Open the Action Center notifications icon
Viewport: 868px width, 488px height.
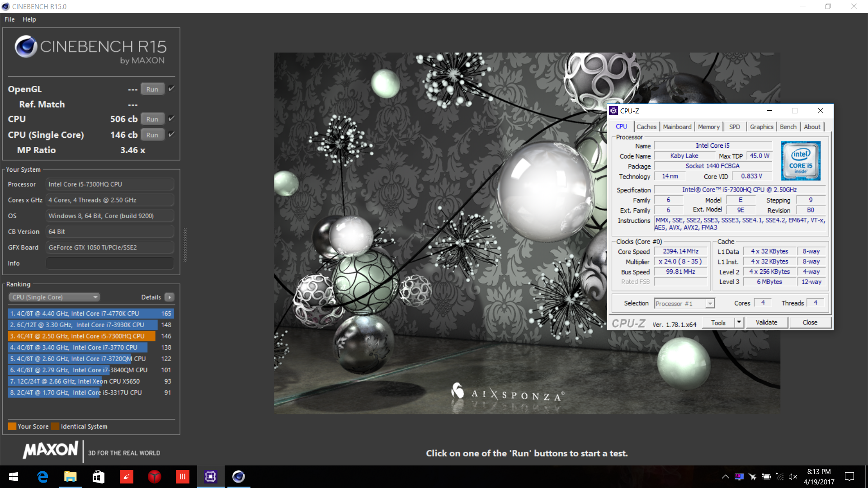click(x=849, y=477)
